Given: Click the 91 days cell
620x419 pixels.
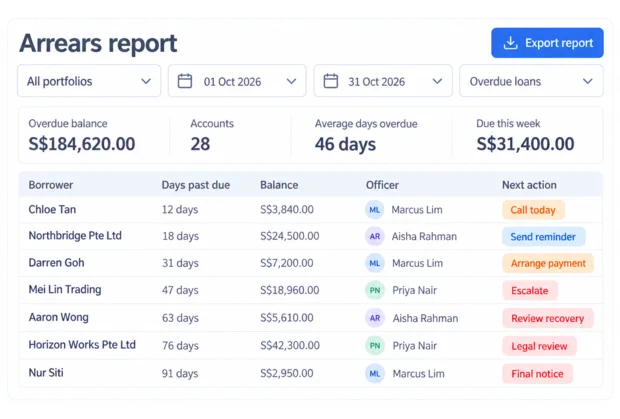Looking at the screenshot, I should 180,374.
